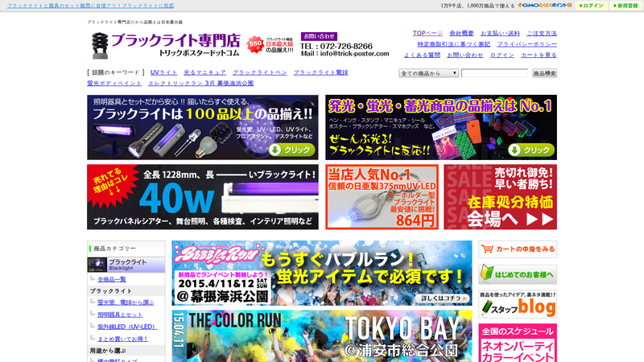
Task: Click the TEL : 072-726-8266 text
Action: point(336,46)
